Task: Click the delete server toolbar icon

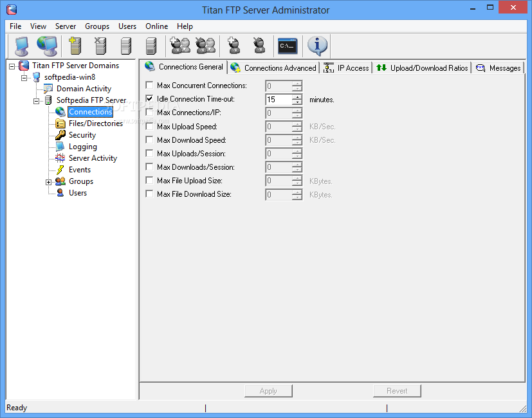Action: click(100, 46)
